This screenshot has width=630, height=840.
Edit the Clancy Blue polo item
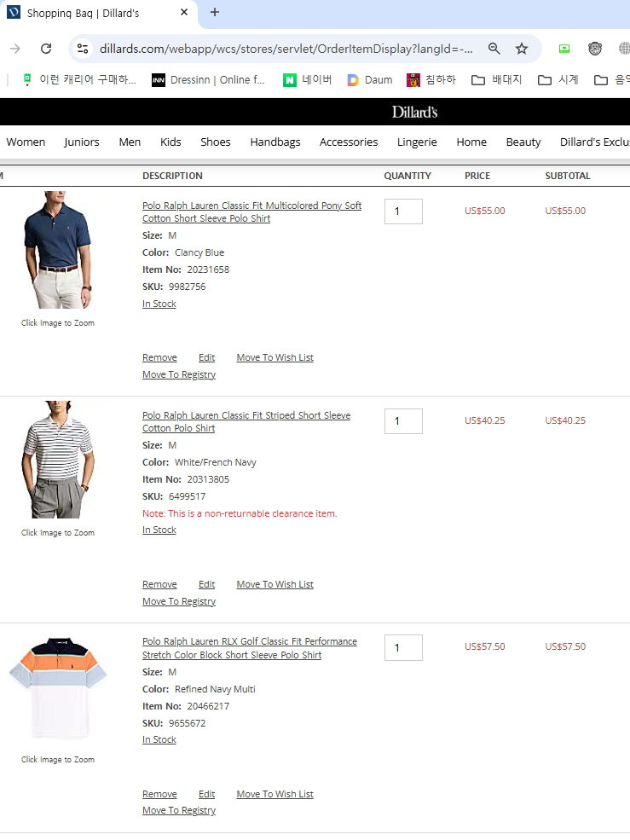(x=207, y=357)
